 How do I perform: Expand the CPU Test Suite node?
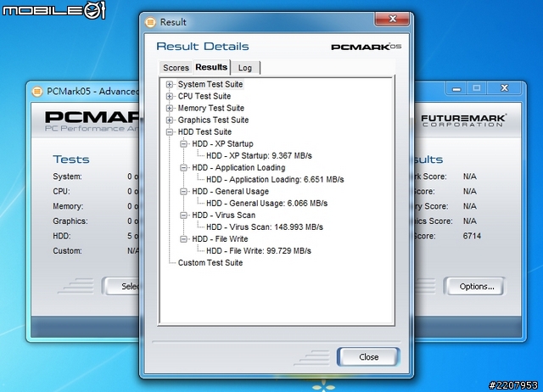[170, 96]
